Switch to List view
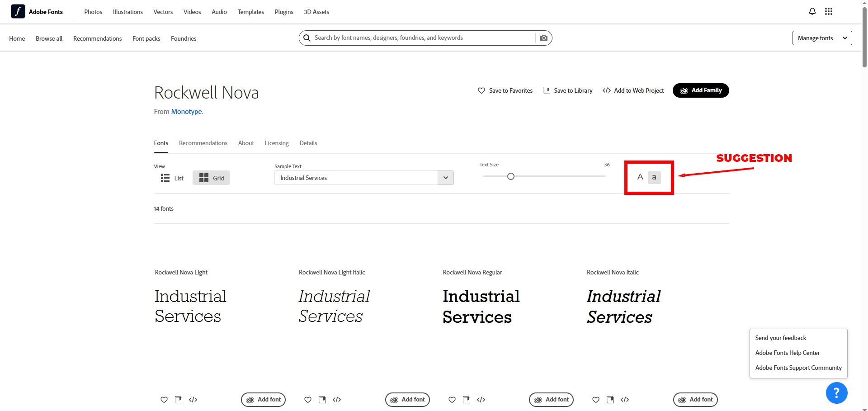The image size is (868, 411). [x=172, y=178]
